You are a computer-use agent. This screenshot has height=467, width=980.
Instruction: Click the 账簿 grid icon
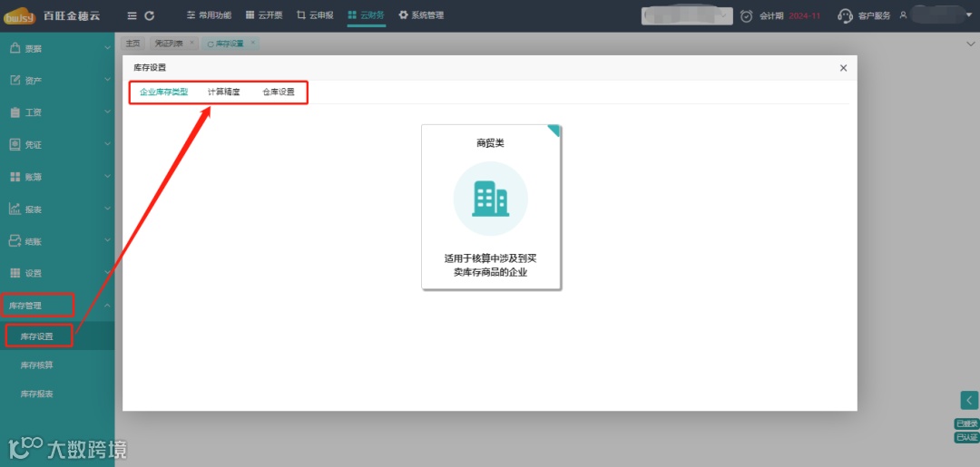[15, 177]
